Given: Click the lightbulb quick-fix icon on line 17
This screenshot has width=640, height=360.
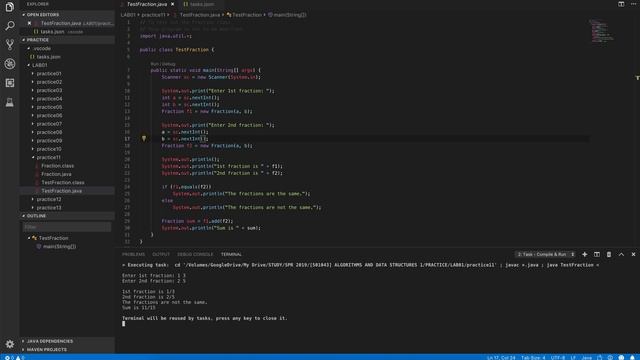Looking at the screenshot, I should click(144, 138).
